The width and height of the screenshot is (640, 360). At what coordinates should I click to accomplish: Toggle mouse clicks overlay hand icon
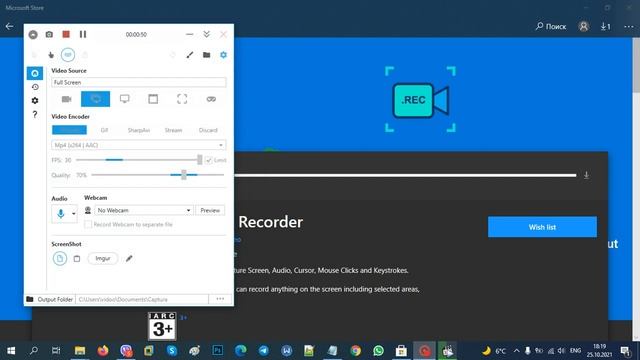click(x=51, y=55)
